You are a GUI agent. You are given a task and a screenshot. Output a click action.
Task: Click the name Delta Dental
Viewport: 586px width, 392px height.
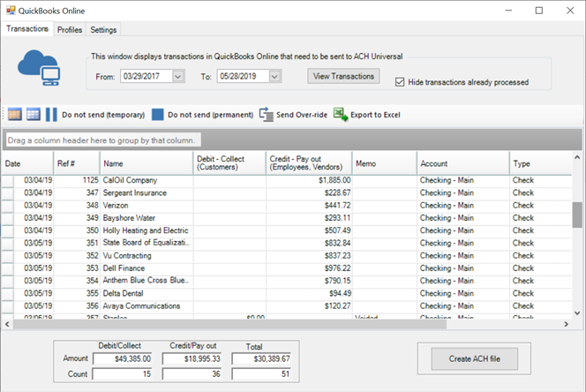(123, 293)
